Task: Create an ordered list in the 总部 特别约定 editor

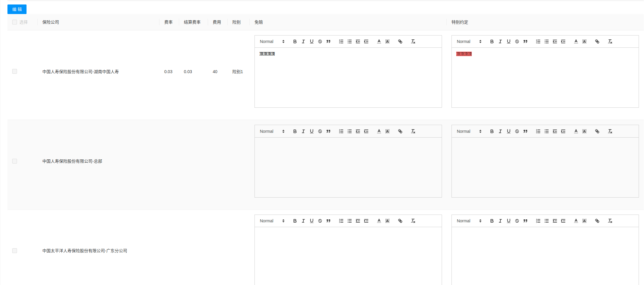Action: (538, 131)
